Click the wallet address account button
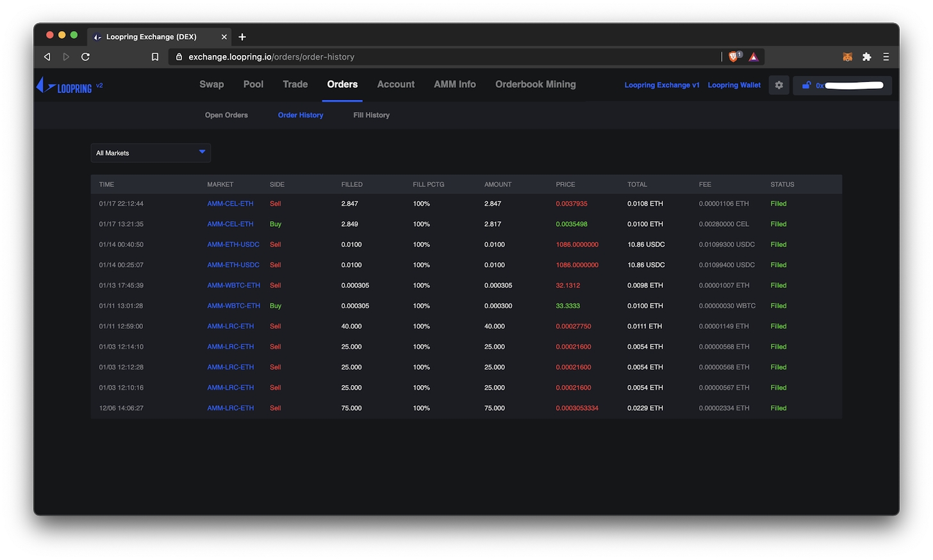Viewport: 933px width, 560px height. pyautogui.click(x=843, y=85)
